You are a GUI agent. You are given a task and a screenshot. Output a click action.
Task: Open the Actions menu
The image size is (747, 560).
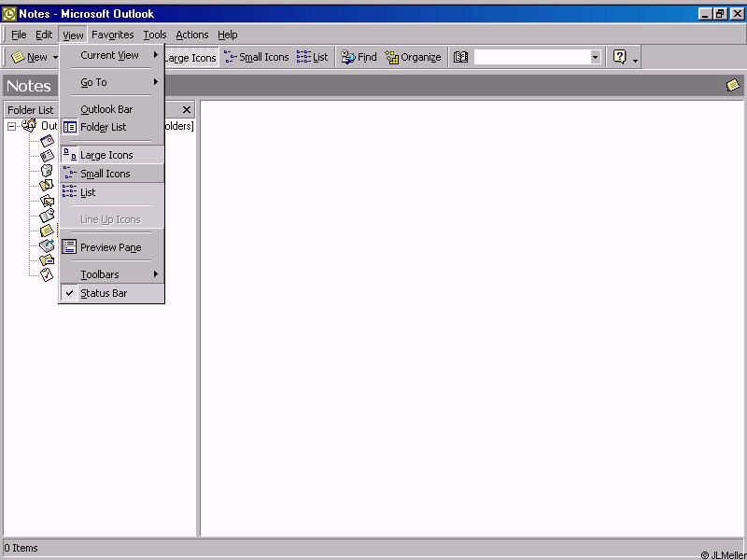[192, 35]
